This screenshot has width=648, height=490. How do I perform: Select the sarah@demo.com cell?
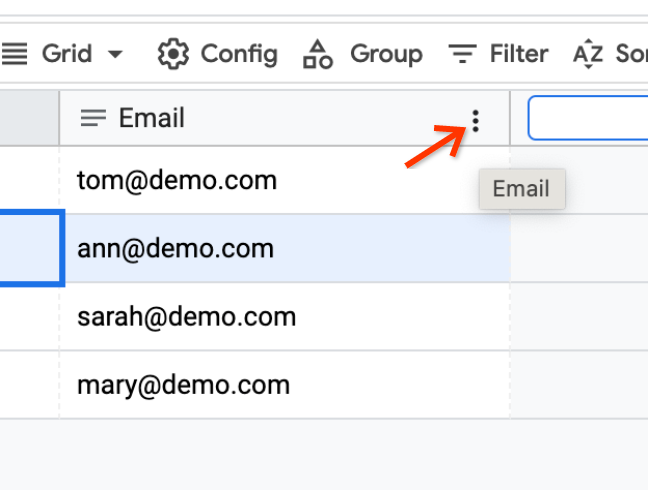186,317
